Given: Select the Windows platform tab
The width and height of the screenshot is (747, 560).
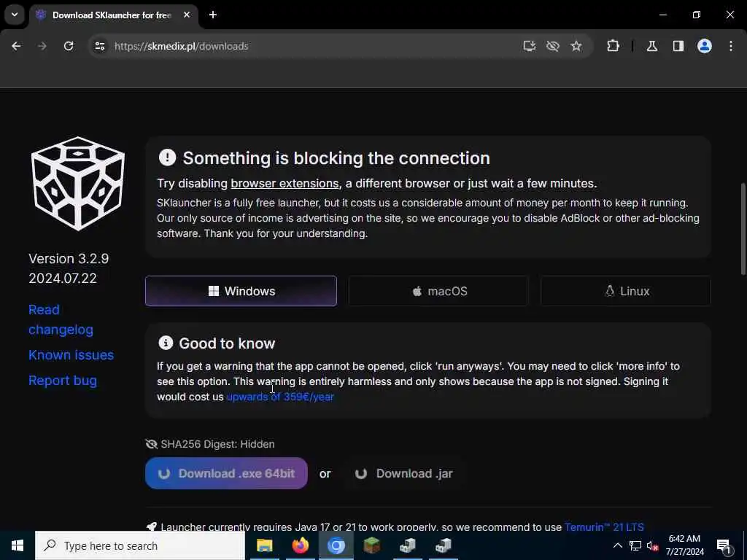Looking at the screenshot, I should point(241,291).
